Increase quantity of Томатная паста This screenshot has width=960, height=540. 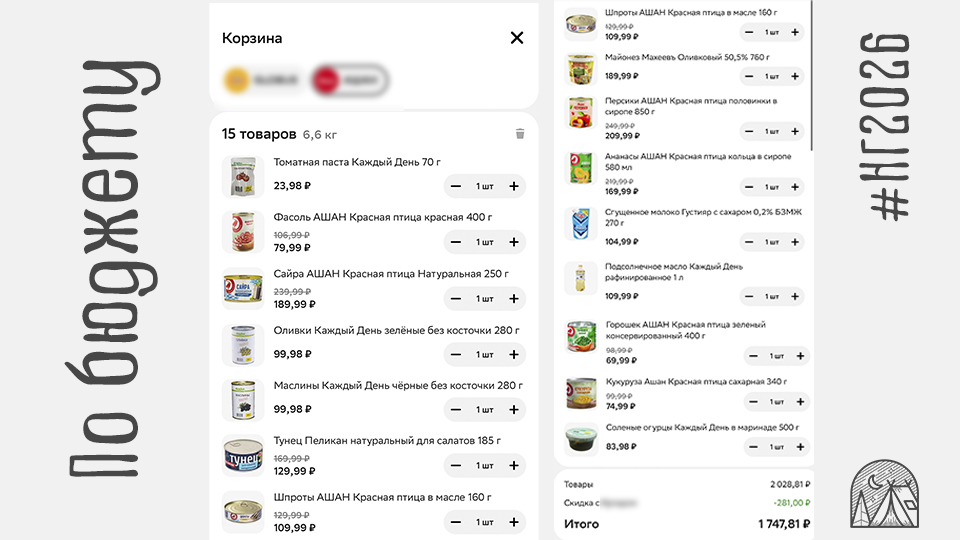514,186
